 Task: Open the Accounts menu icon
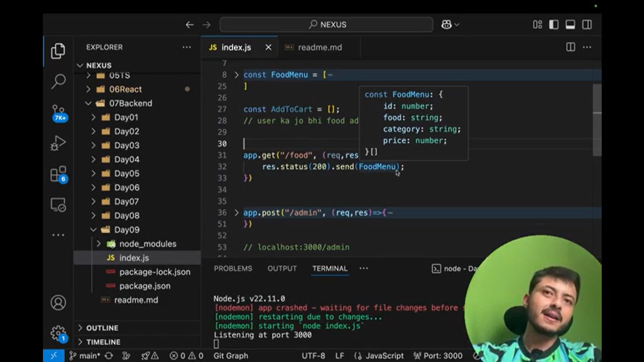coord(58,302)
